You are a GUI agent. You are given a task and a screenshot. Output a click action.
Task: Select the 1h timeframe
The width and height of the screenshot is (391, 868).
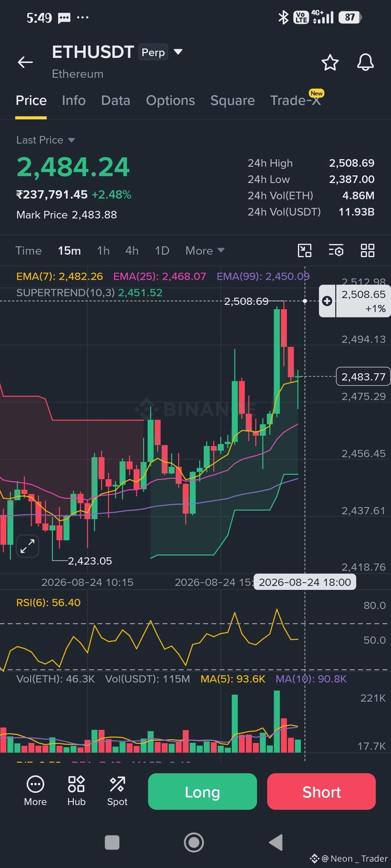pos(104,251)
